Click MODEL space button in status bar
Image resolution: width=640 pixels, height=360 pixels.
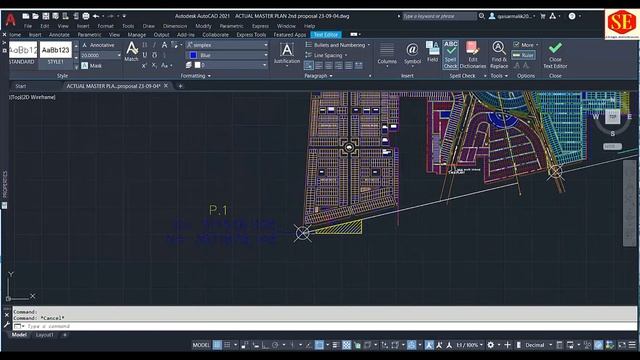pyautogui.click(x=201, y=345)
